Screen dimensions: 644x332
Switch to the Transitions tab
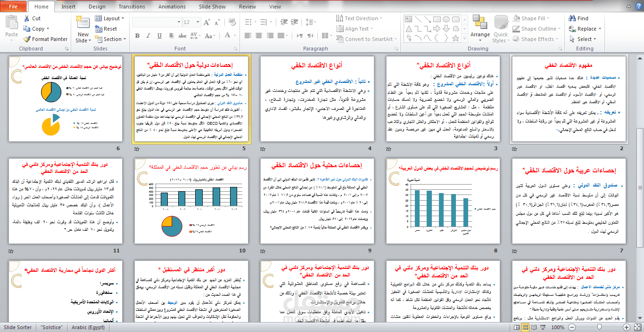[132, 7]
